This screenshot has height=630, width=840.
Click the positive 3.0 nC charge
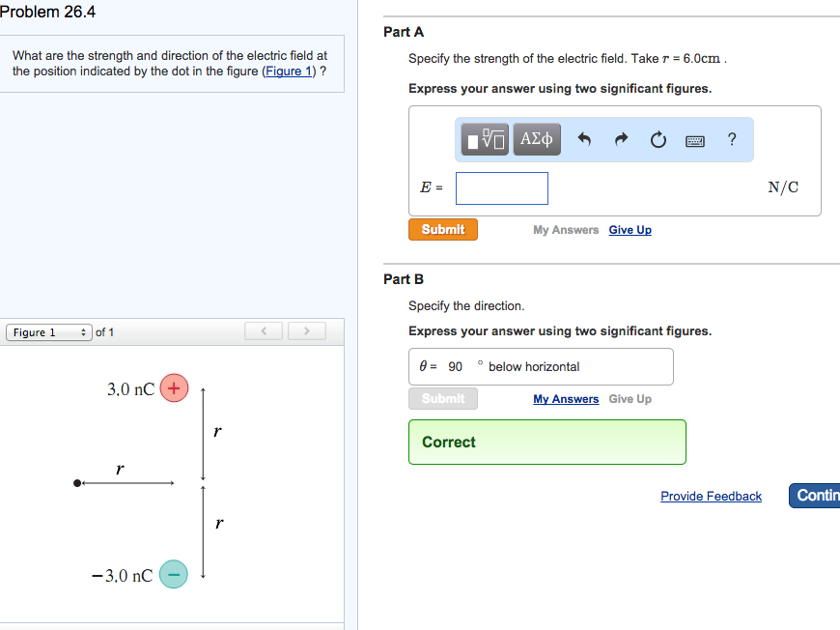coord(174,388)
